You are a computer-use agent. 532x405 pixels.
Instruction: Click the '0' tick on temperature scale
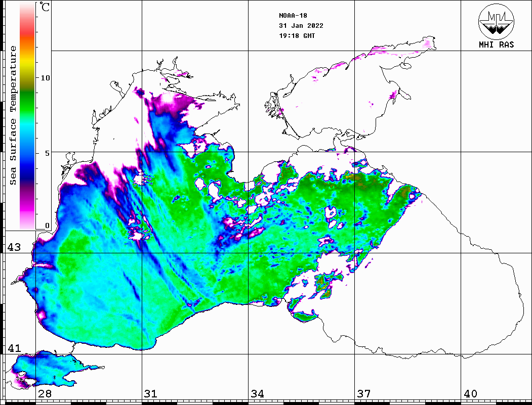tap(47, 226)
